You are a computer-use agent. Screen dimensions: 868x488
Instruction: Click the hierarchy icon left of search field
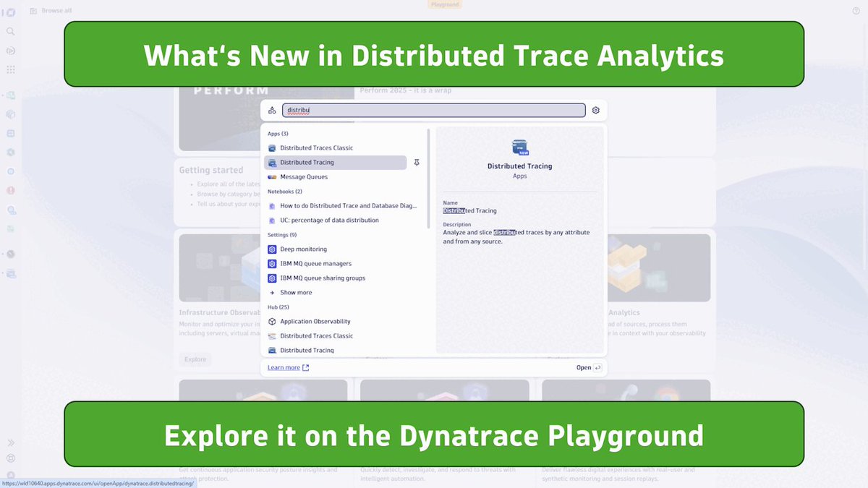tap(272, 110)
